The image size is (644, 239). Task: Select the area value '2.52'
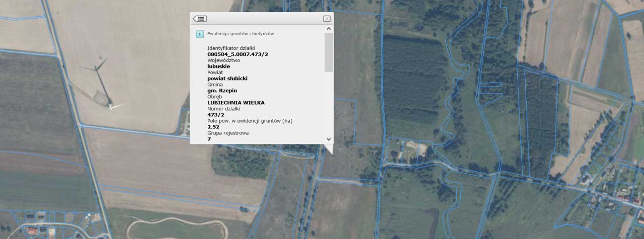pos(213,127)
